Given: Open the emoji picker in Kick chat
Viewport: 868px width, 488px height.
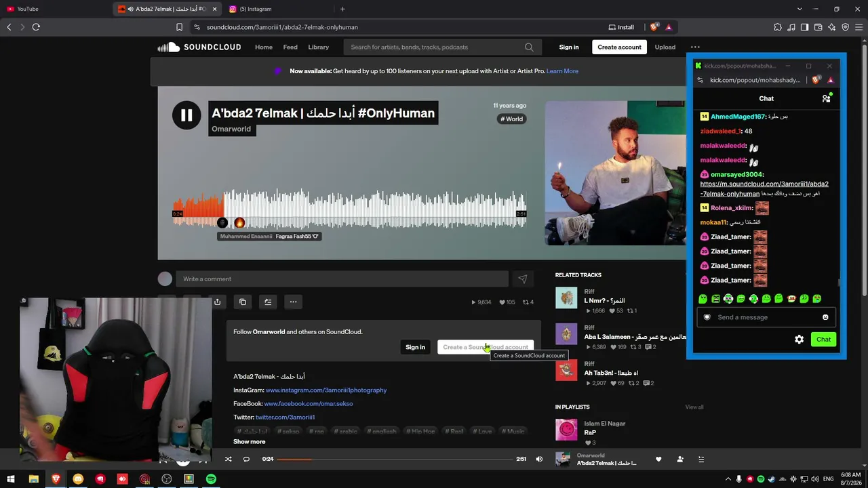Looking at the screenshot, I should tap(825, 317).
